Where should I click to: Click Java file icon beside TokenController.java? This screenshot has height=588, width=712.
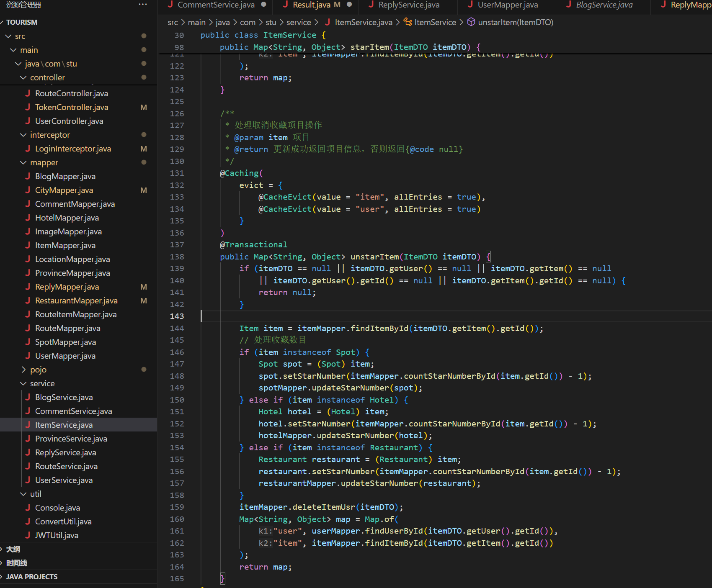click(x=28, y=107)
